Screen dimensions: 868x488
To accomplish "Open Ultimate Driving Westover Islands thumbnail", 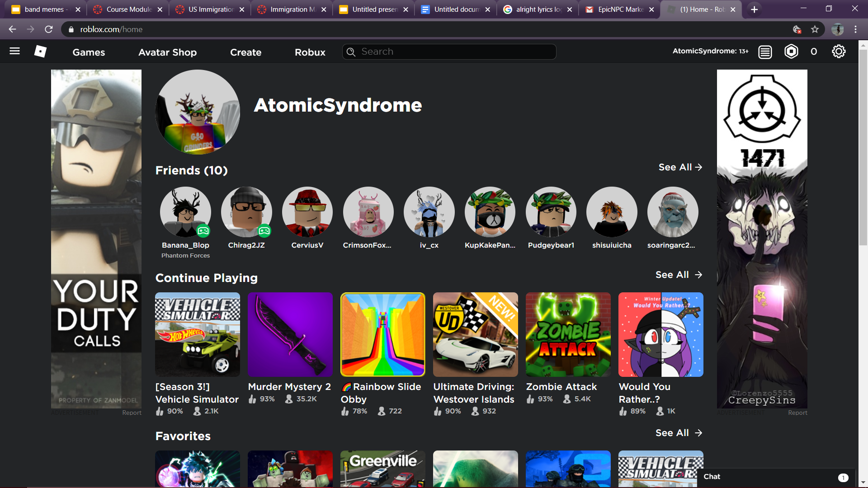I will 476,334.
